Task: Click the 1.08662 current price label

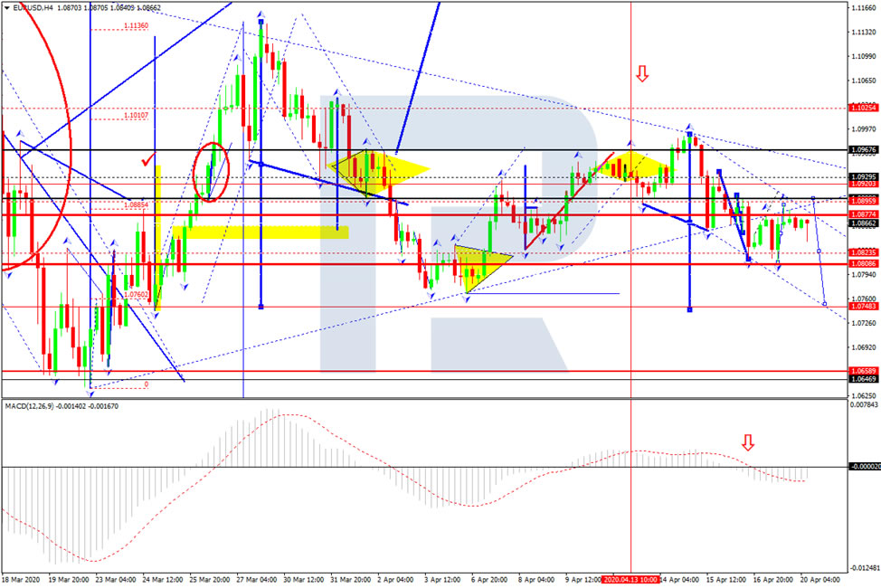Action: 864,223
